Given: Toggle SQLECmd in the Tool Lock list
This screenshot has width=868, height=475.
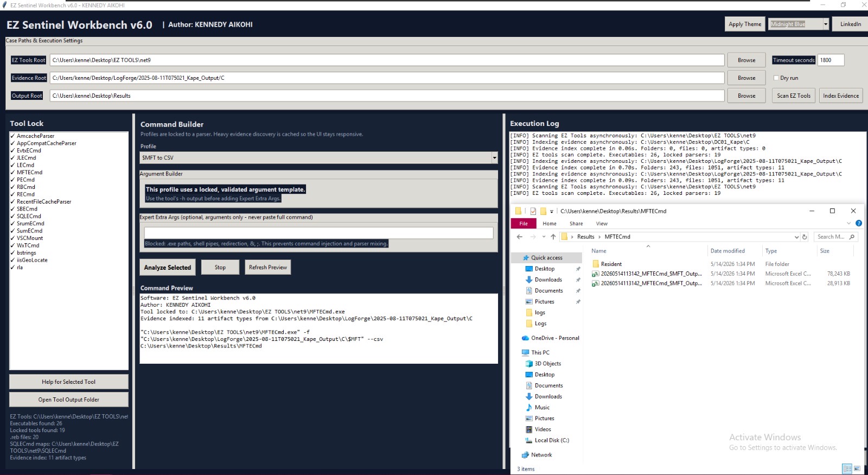Looking at the screenshot, I should [x=13, y=216].
